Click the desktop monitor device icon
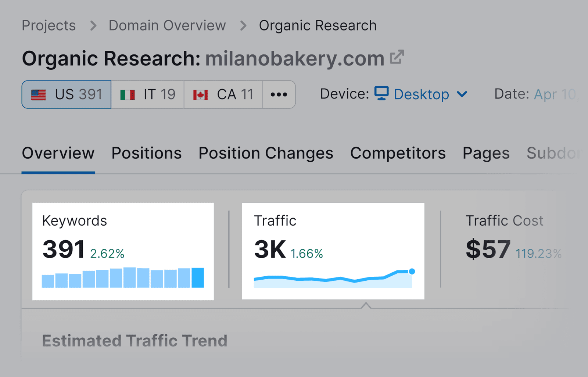The width and height of the screenshot is (588, 377). click(x=381, y=94)
